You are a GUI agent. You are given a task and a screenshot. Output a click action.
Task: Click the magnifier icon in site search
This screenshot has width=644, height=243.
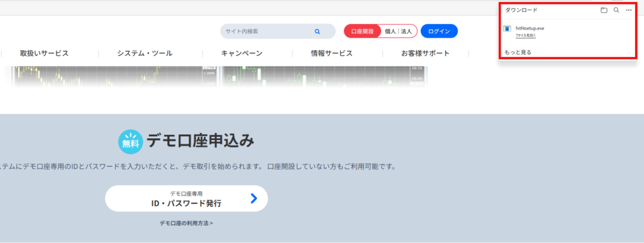click(317, 31)
